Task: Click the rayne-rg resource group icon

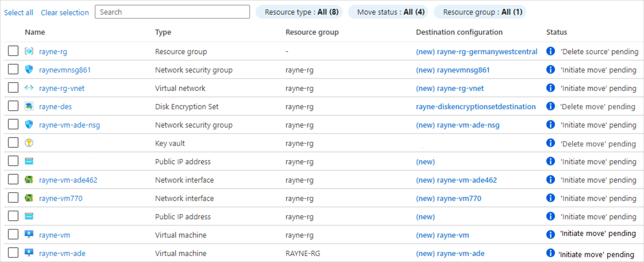Action: [x=29, y=51]
